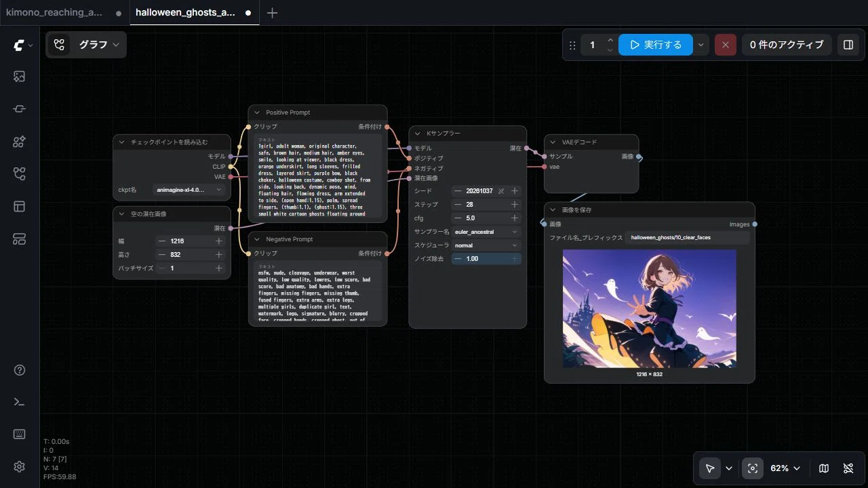Click the 0 件のアクティブ button
Image resolution: width=868 pixels, height=488 pixels.
pos(787,45)
